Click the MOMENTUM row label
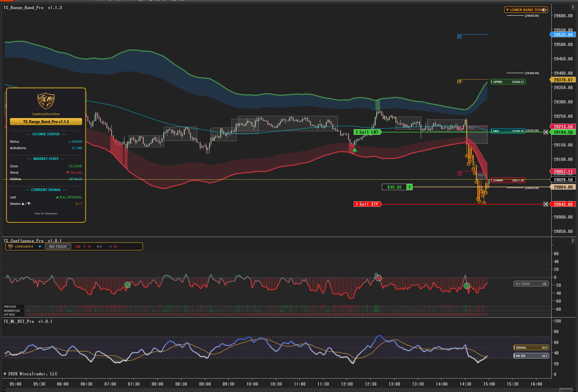This screenshot has width=578, height=392. pos(12,311)
